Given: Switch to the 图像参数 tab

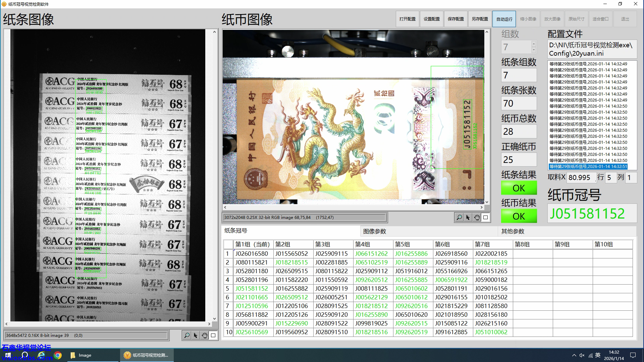Looking at the screenshot, I should click(374, 231).
